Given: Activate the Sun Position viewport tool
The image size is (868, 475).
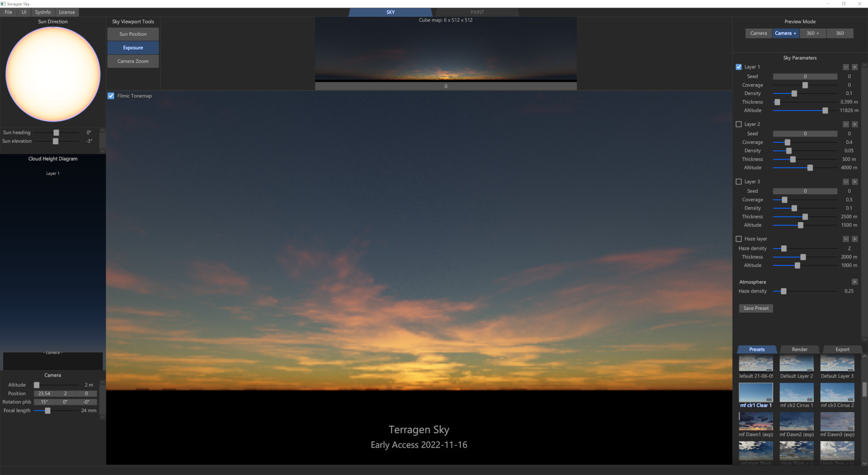Looking at the screenshot, I should [133, 34].
